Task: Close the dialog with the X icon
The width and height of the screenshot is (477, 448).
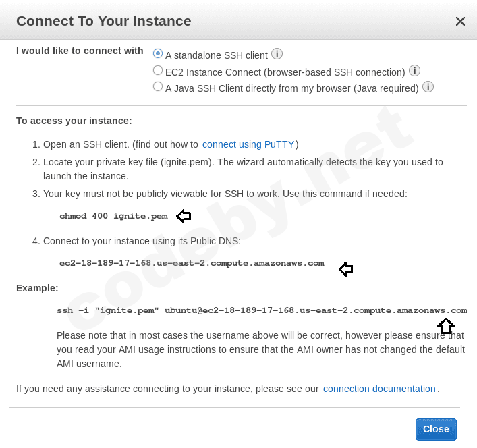Action: click(460, 22)
